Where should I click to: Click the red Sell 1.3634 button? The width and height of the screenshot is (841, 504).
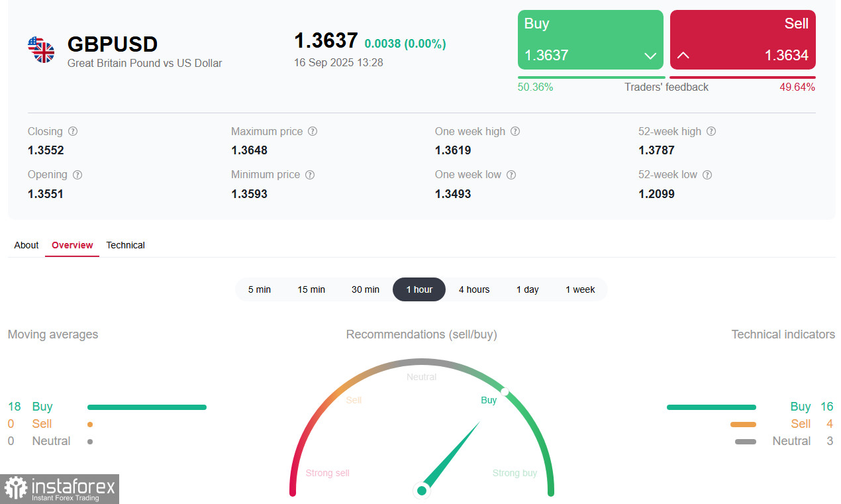pyautogui.click(x=743, y=40)
